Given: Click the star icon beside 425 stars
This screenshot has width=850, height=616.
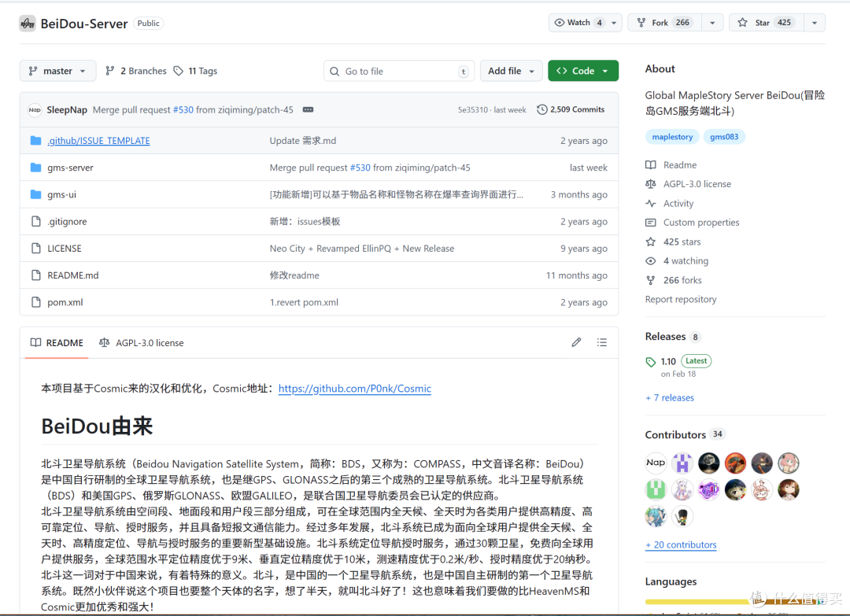Looking at the screenshot, I should pyautogui.click(x=651, y=242).
